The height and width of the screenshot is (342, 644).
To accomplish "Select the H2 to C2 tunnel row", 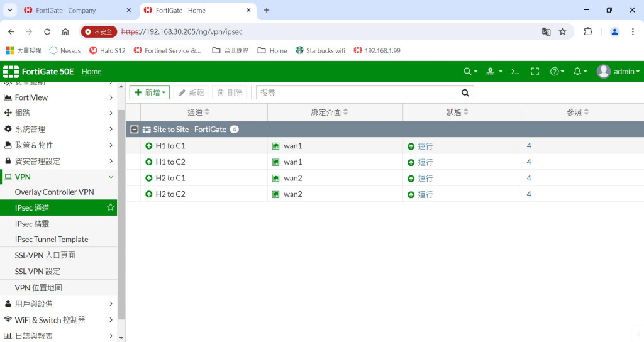I will (x=385, y=194).
